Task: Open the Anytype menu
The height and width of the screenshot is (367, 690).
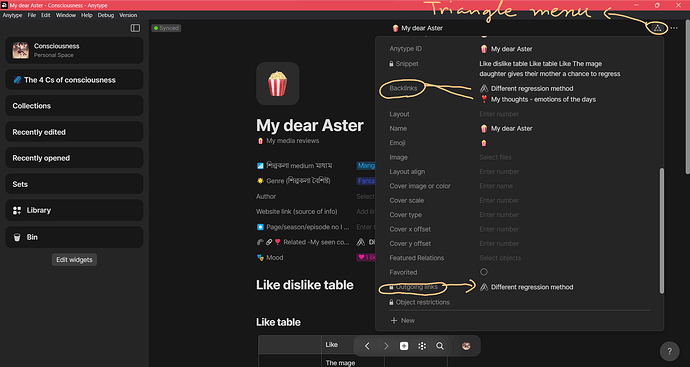Action: tap(12, 15)
